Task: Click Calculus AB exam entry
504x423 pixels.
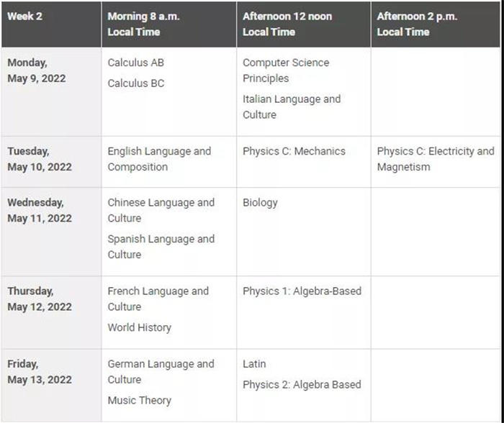Action: (135, 63)
